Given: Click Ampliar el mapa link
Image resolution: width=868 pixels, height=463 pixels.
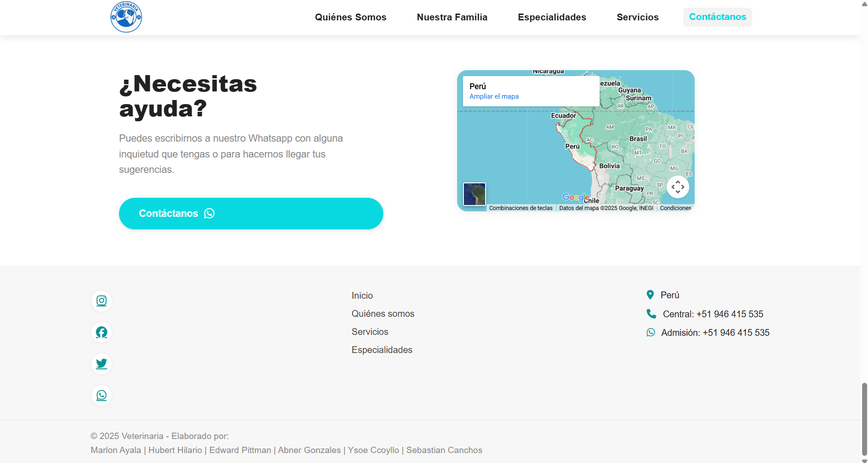Looking at the screenshot, I should [x=494, y=96].
